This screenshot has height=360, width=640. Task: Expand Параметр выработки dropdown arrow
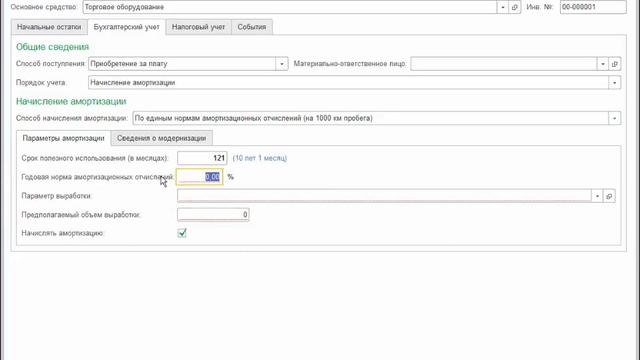pyautogui.click(x=597, y=196)
